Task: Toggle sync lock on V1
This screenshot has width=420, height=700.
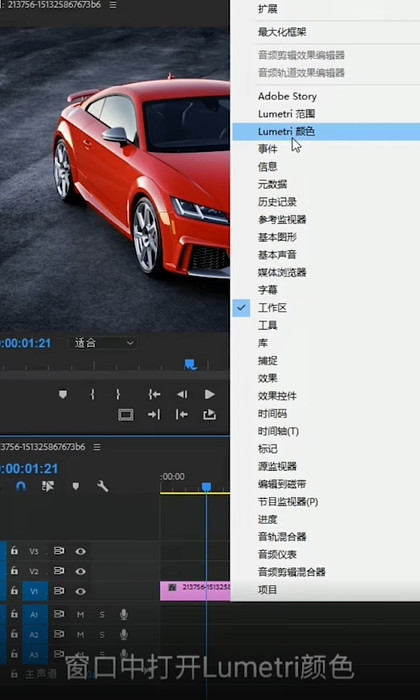Action: click(59, 591)
